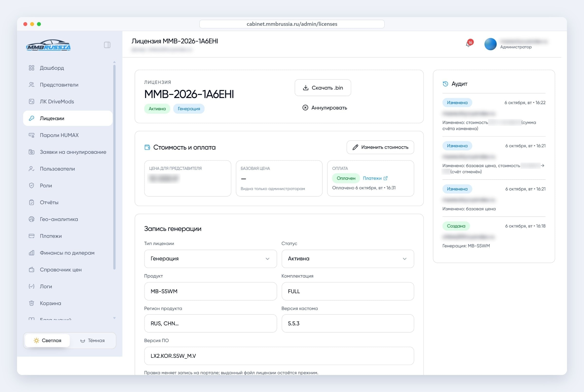Click the Справочник цен wallet icon
584x392 pixels.
(x=31, y=270)
